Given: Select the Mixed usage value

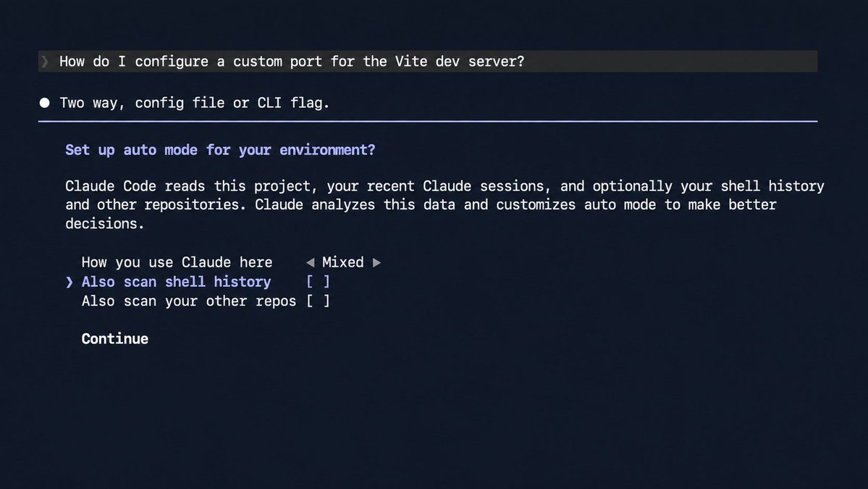Looking at the screenshot, I should [342, 262].
